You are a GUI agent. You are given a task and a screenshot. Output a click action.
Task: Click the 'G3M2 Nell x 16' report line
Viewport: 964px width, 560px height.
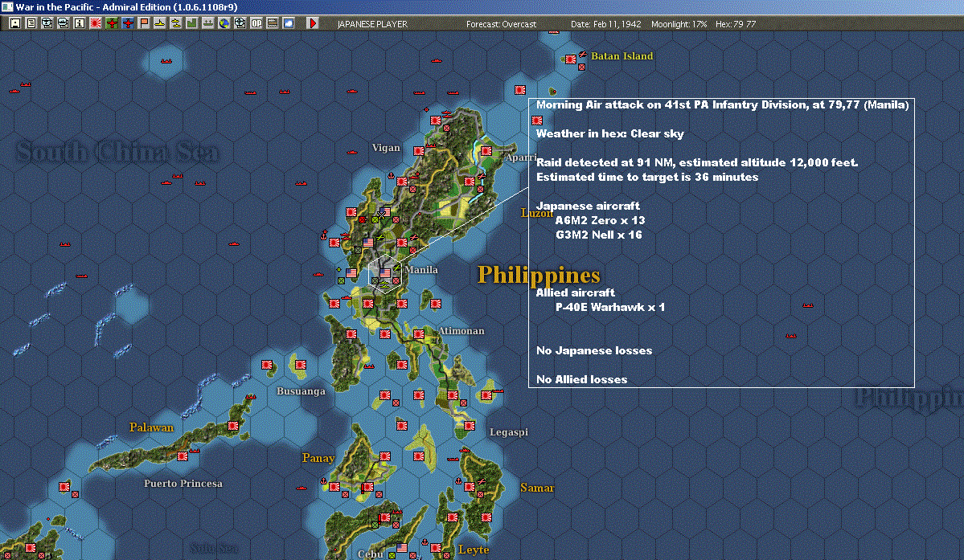(598, 235)
